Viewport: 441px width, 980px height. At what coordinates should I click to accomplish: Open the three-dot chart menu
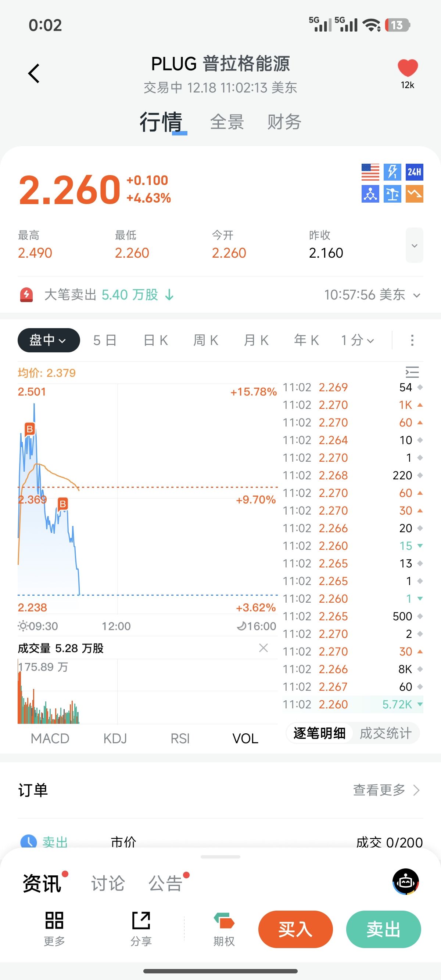tap(412, 340)
